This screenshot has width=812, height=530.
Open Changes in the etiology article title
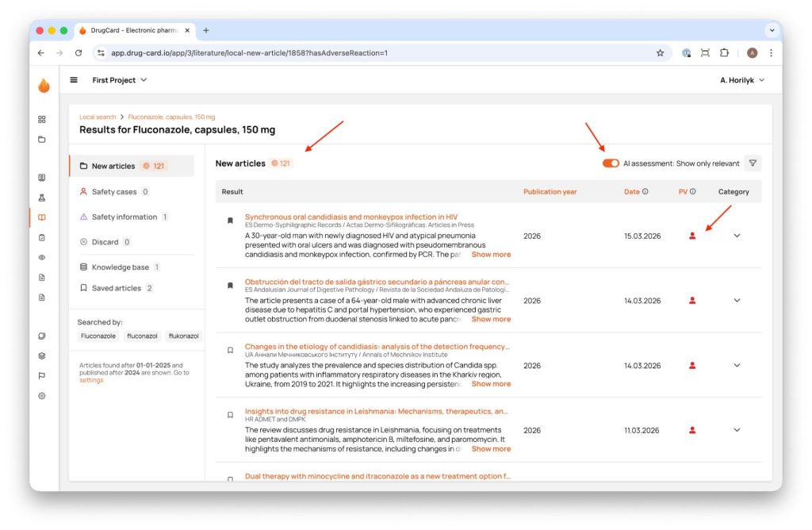pyautogui.click(x=377, y=347)
